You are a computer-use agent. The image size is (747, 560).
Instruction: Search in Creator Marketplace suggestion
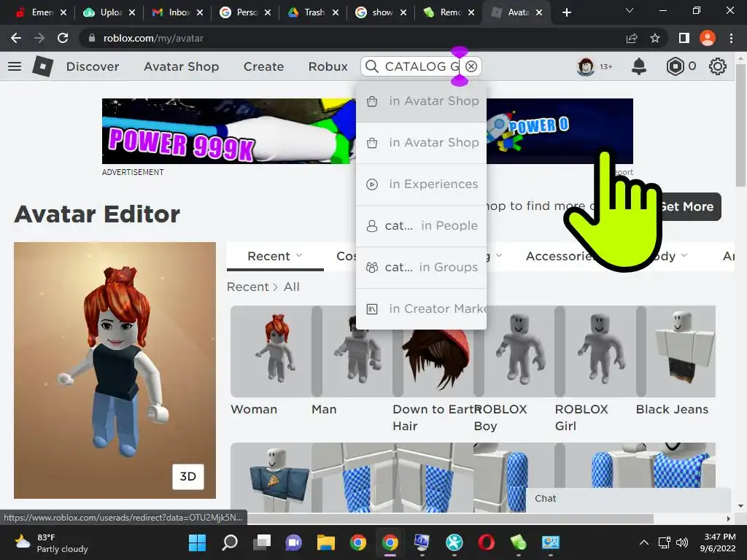pyautogui.click(x=421, y=308)
